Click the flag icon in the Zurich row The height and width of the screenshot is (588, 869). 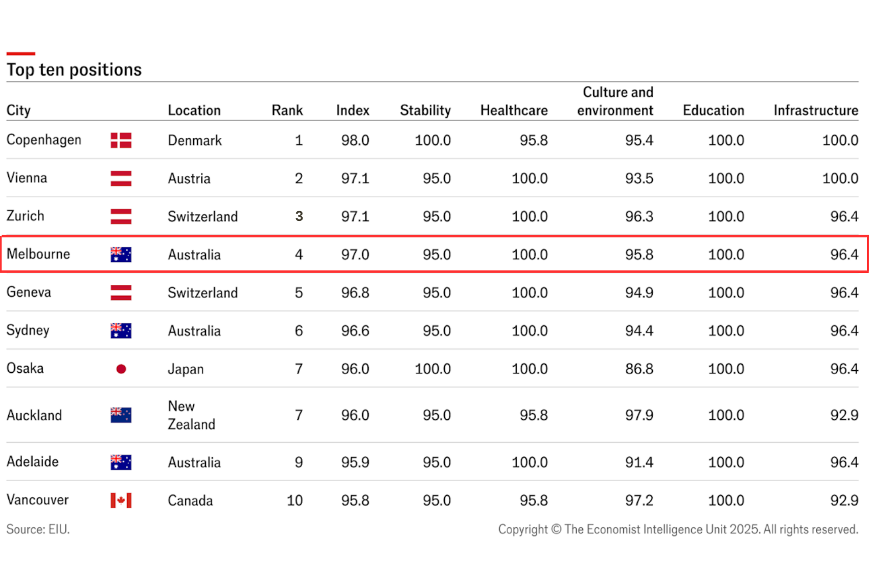(x=121, y=216)
